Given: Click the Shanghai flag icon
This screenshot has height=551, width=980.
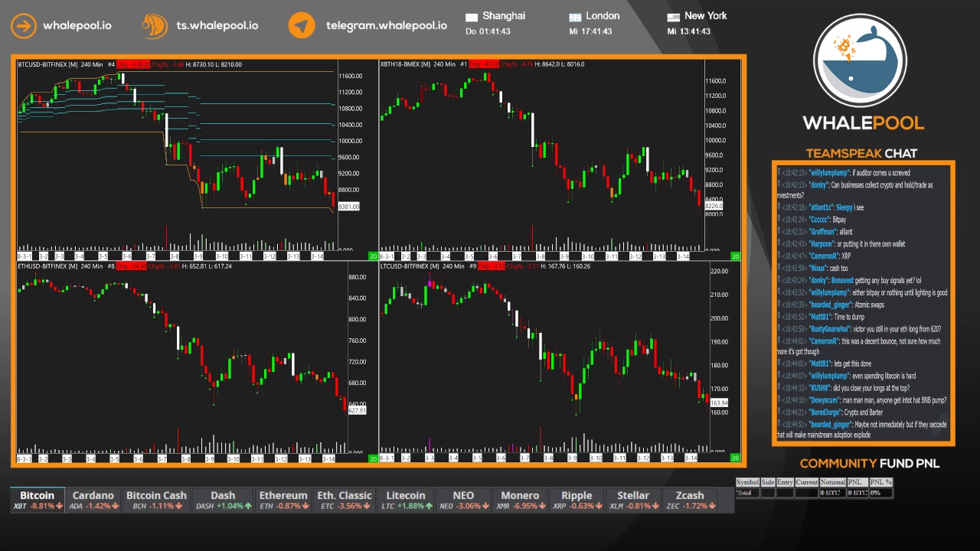Looking at the screenshot, I should [x=472, y=17].
